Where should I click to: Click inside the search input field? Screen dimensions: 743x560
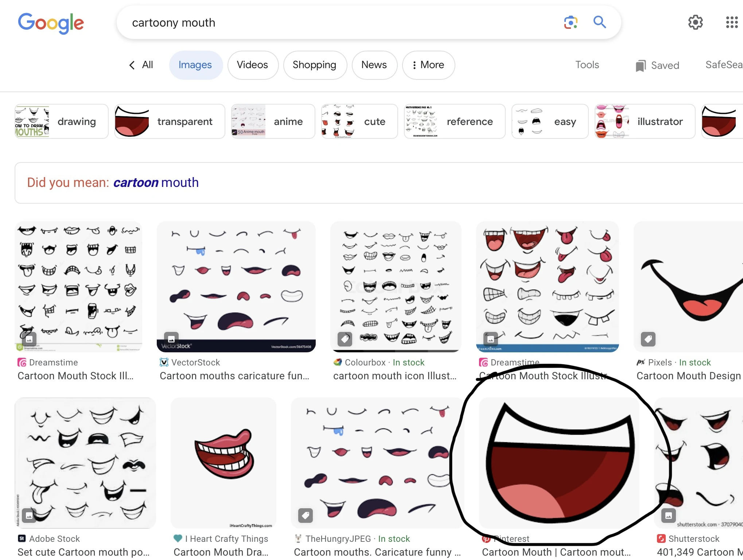click(328, 22)
